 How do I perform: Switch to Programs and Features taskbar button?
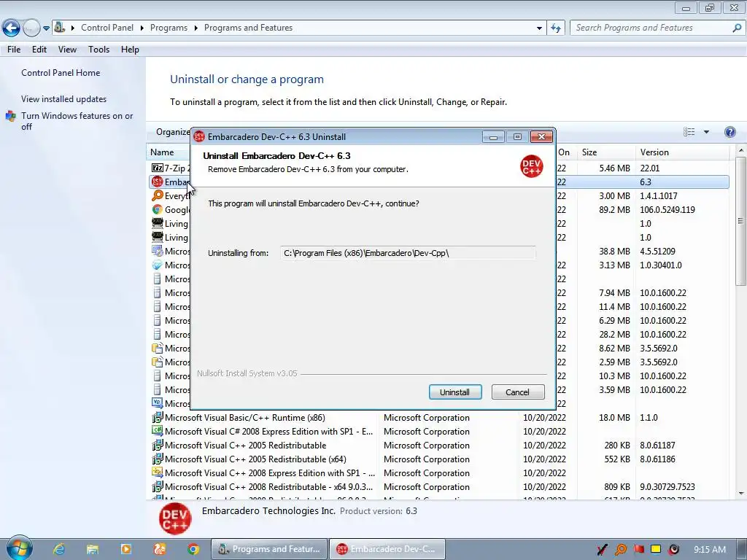[269, 549]
